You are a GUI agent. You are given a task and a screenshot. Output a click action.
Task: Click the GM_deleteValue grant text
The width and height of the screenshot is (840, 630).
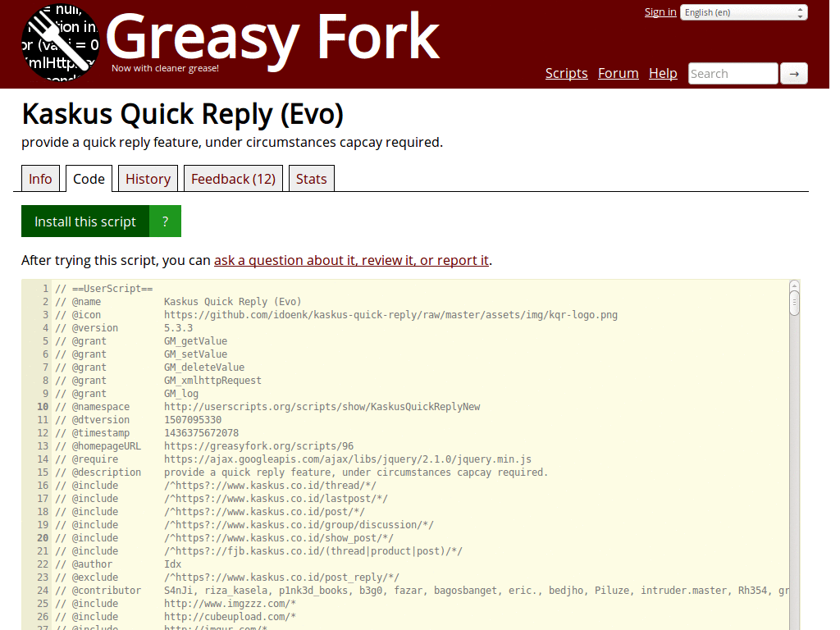204,367
